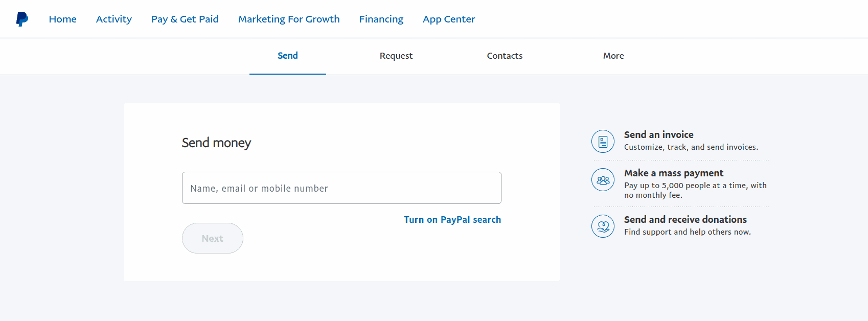Switch to the Request tab
The height and width of the screenshot is (321, 868).
396,56
